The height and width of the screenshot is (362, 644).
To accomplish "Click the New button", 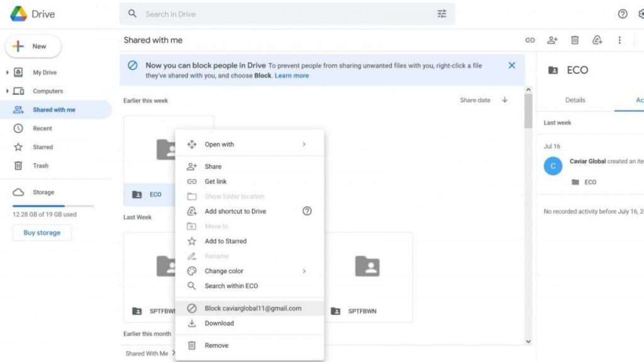I will (33, 47).
